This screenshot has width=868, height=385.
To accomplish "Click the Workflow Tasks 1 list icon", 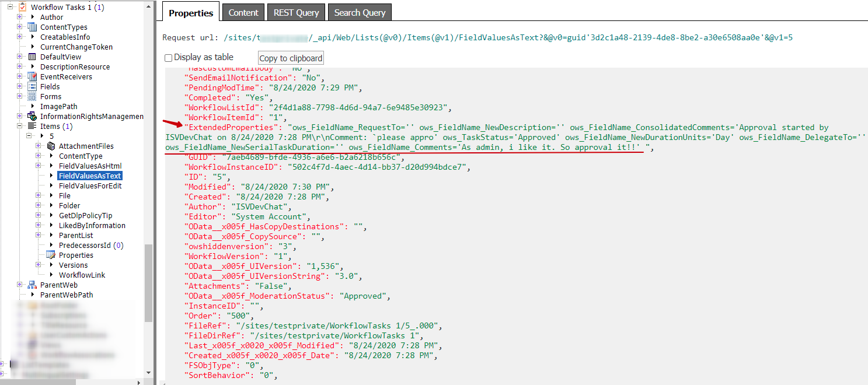I will (23, 6).
